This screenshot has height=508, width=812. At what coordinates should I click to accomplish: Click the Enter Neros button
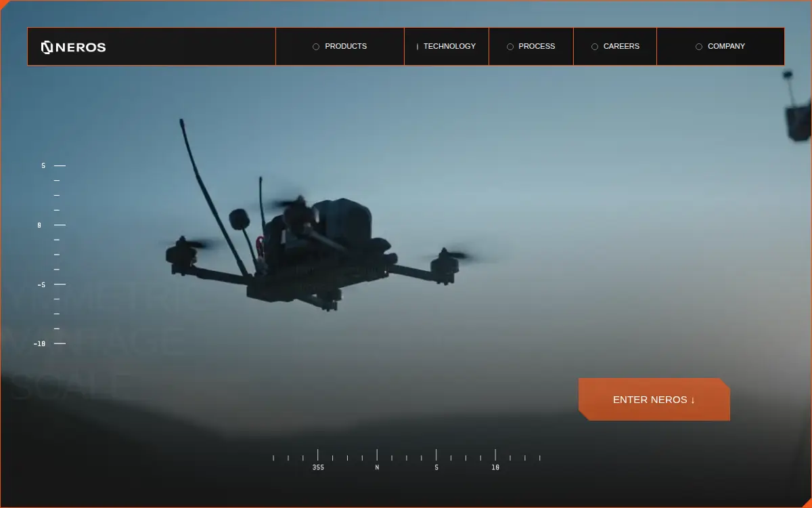pyautogui.click(x=654, y=400)
